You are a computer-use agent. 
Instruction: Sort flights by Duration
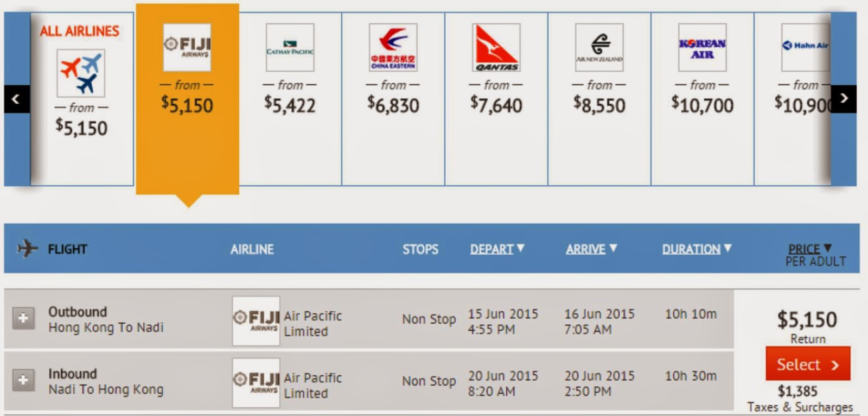coord(696,249)
